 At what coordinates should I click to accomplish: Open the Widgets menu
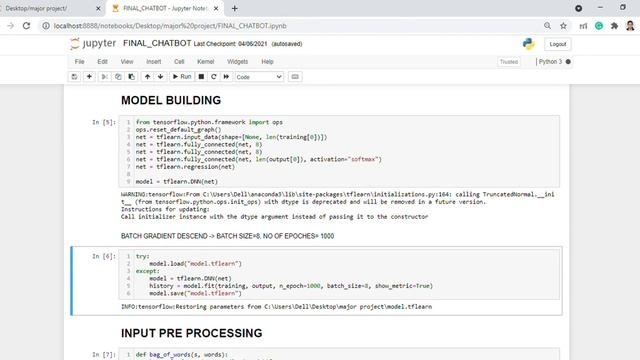pyautogui.click(x=238, y=62)
